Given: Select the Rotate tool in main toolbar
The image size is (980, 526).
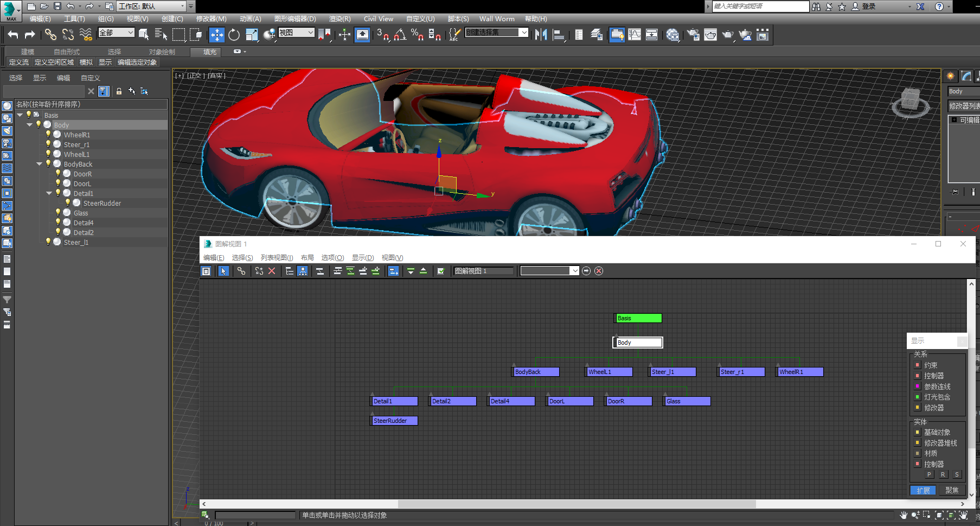Looking at the screenshot, I should (234, 35).
